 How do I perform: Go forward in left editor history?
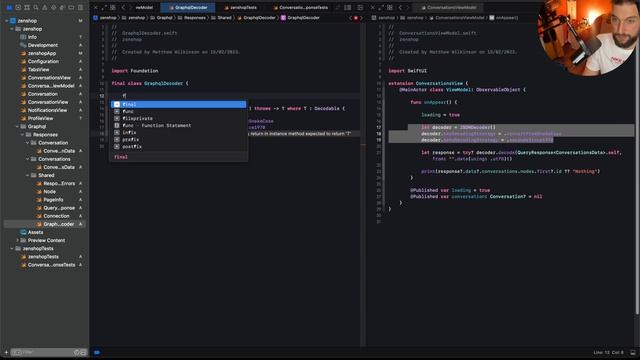coord(131,7)
